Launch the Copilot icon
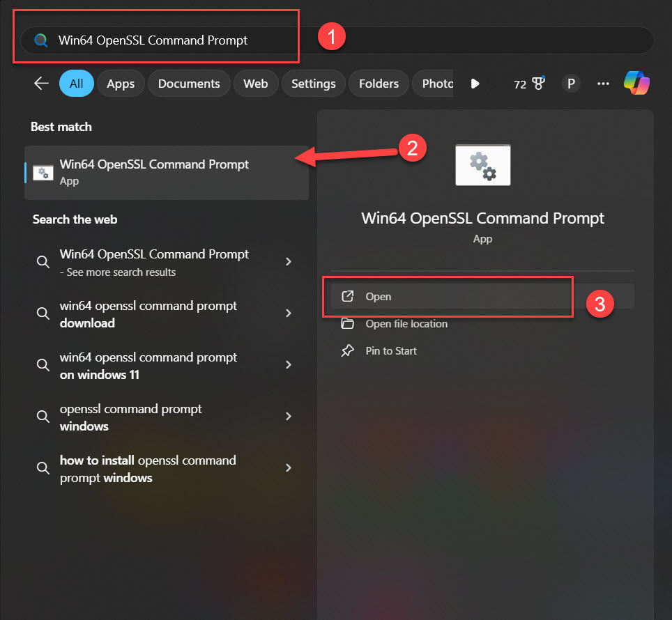The width and height of the screenshot is (672, 620). click(x=636, y=83)
